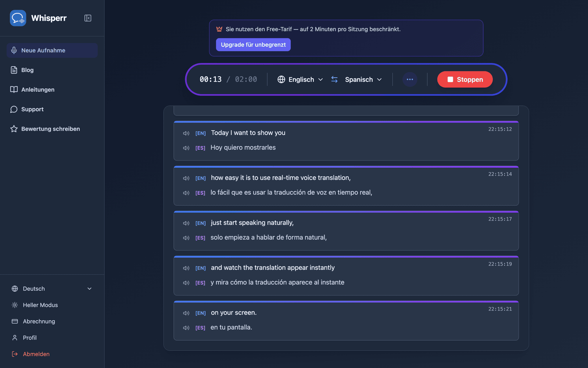
Task: Click Upgrade für unbegrenzt button
Action: pos(253,45)
